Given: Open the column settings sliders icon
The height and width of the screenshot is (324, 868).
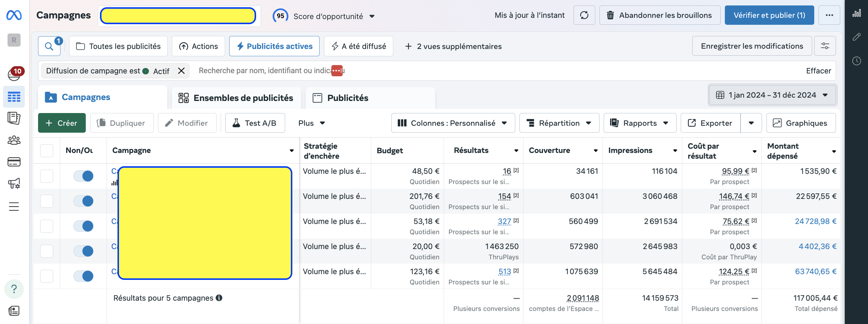Looking at the screenshot, I should [825, 46].
